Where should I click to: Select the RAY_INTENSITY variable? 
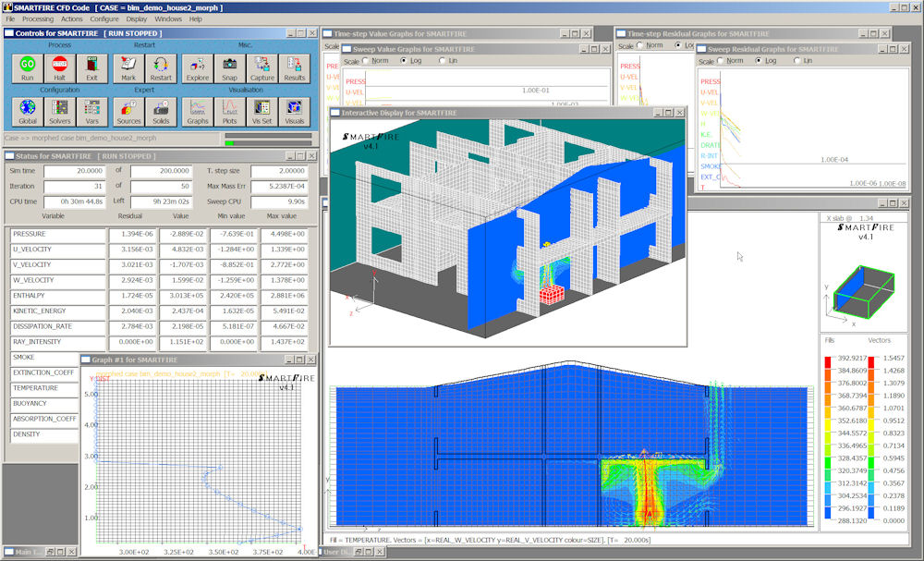(57, 342)
